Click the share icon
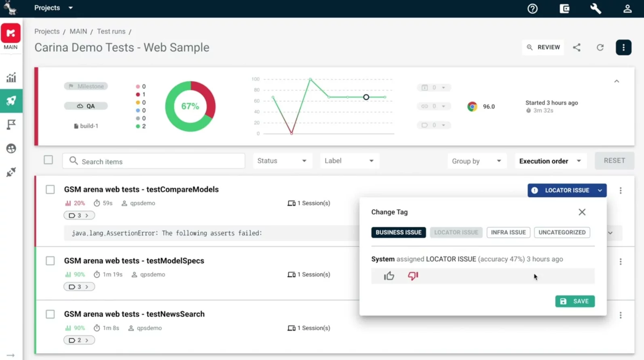The height and width of the screenshot is (360, 644). tap(577, 47)
